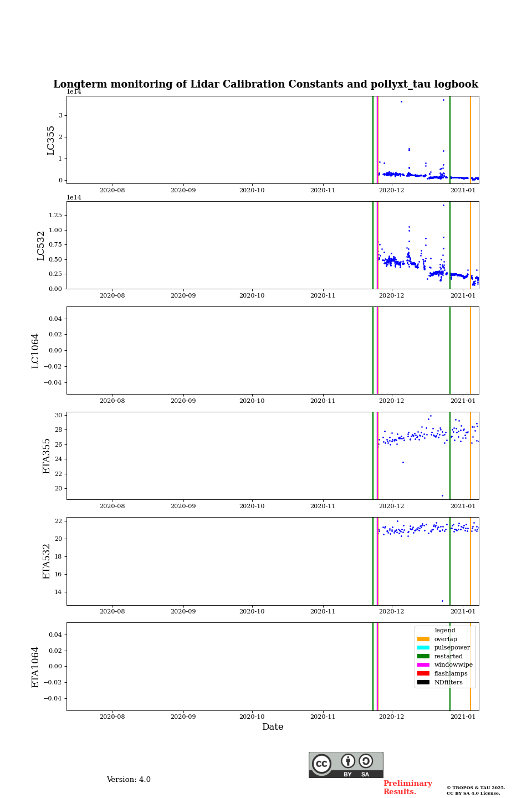532x798 pixels.
Task: Click the ETA355 y-axis label
Action: point(47,456)
